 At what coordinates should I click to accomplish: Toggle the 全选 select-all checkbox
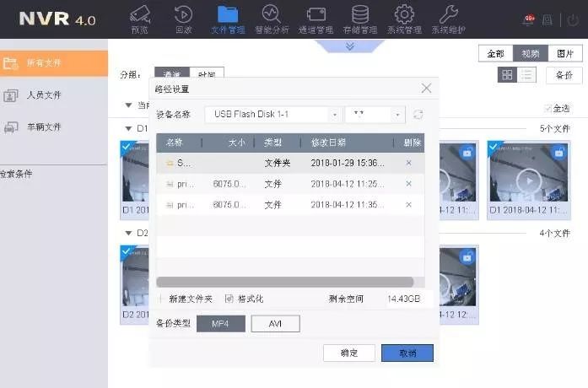point(548,108)
